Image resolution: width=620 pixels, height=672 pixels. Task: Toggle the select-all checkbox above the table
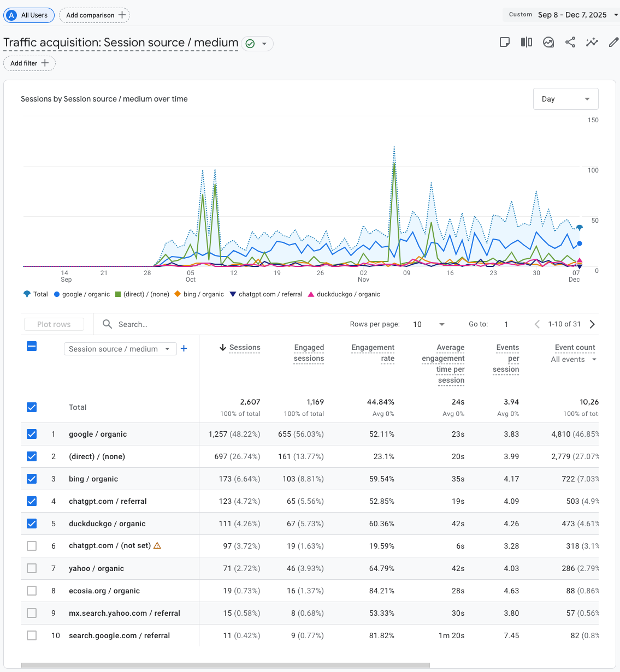coord(32,346)
